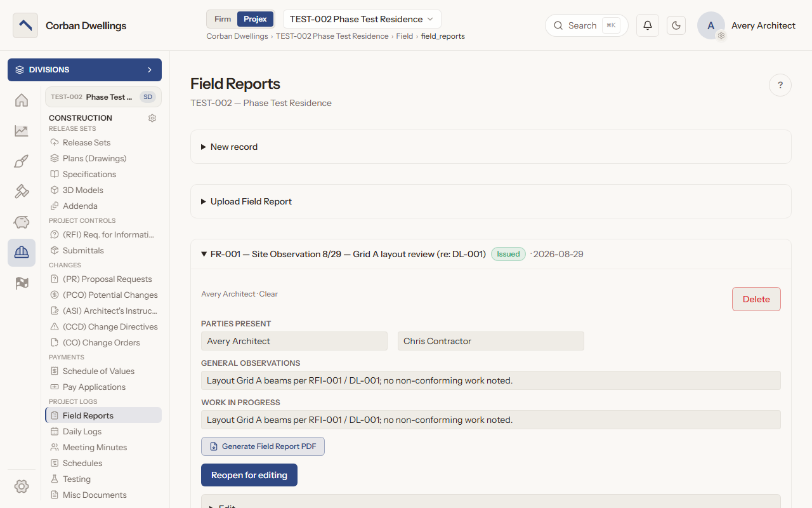Open the TEST-002 project dropdown
Viewport: 812px width, 508px height.
362,19
